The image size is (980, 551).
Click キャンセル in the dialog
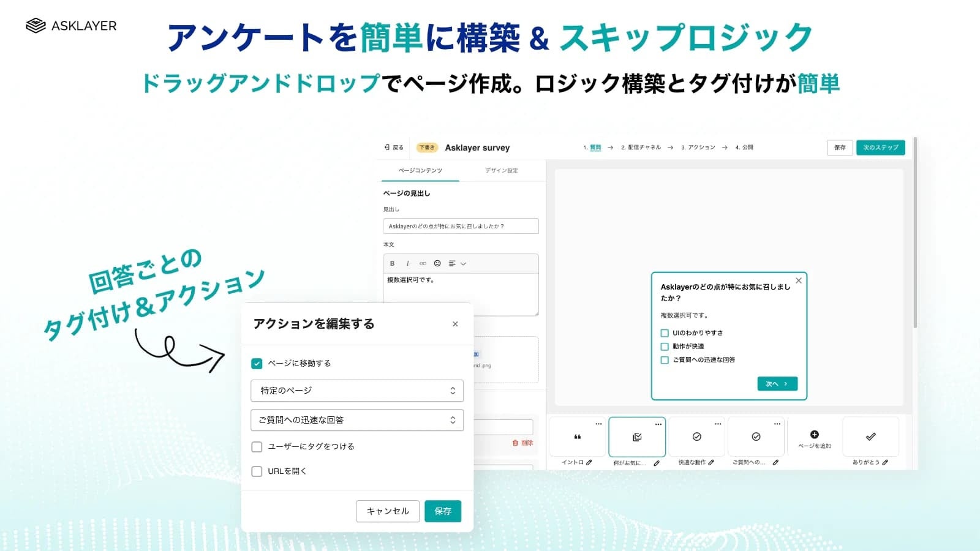(x=388, y=511)
